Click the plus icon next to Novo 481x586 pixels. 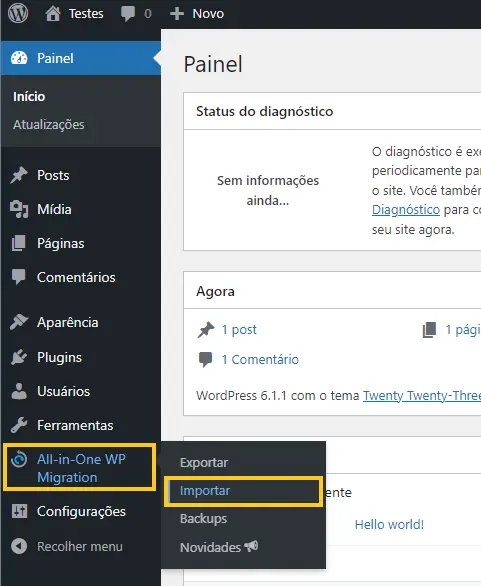[177, 14]
